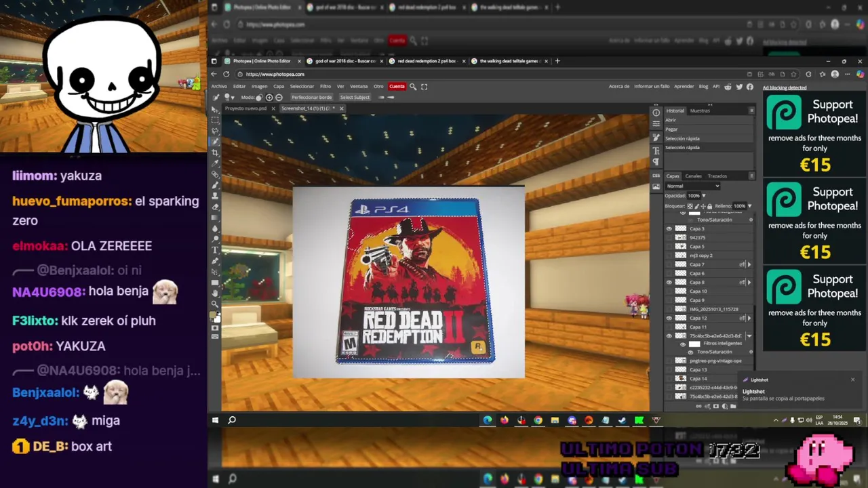Toggle visibility box of mj3 copy 2
This screenshot has width=868, height=488.
[669, 256]
